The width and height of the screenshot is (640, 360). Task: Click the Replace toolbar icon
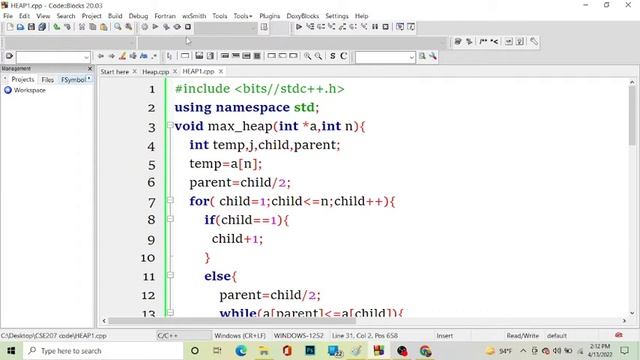(129, 27)
